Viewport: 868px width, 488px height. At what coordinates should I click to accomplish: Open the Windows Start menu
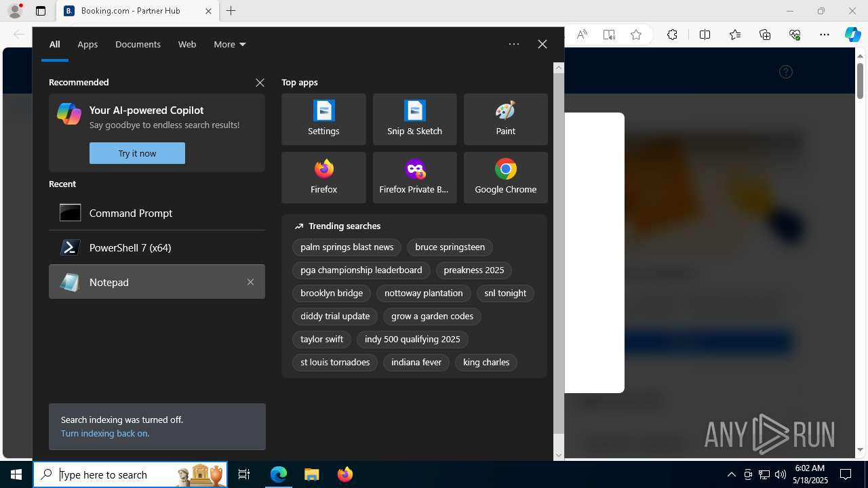[16, 474]
